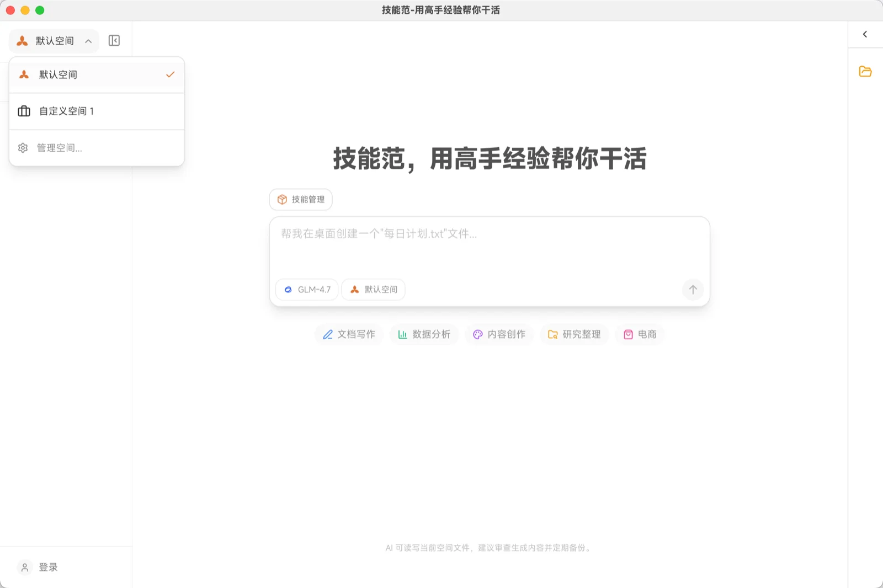Click the back chevron at top right
Viewport: 883px width, 588px height.
pyautogui.click(x=865, y=34)
